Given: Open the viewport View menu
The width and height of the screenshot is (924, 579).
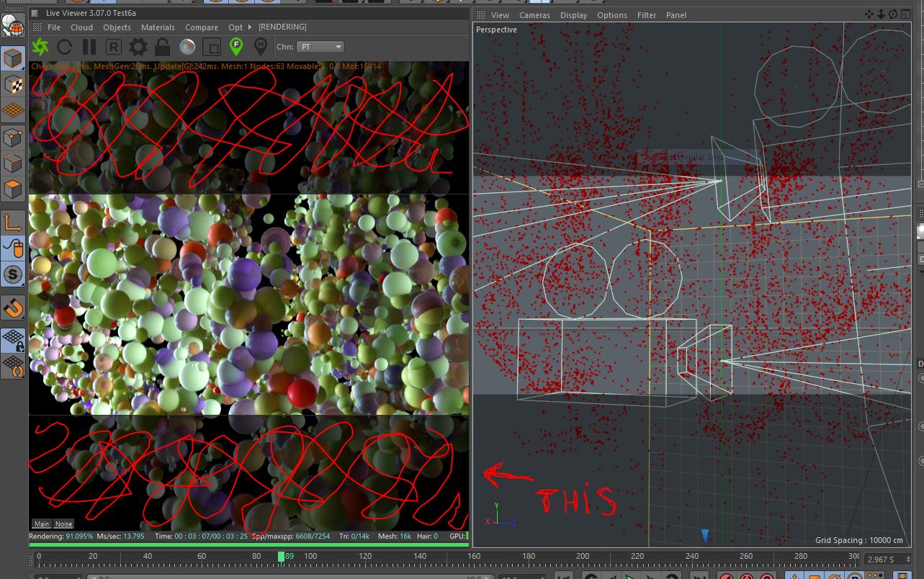Looking at the screenshot, I should pos(500,15).
